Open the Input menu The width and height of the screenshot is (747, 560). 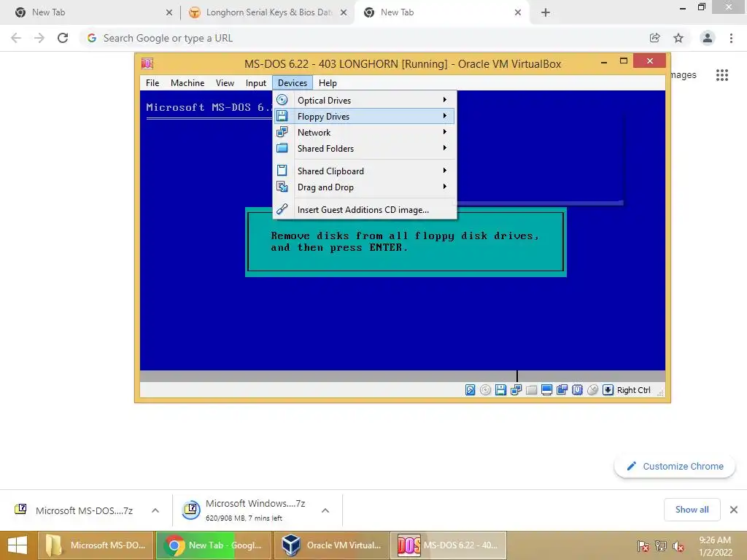click(256, 83)
